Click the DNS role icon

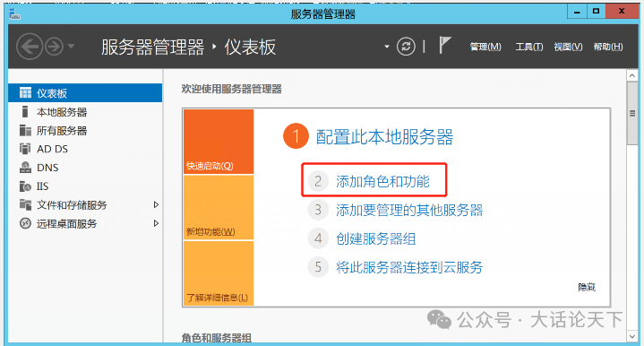pos(25,168)
